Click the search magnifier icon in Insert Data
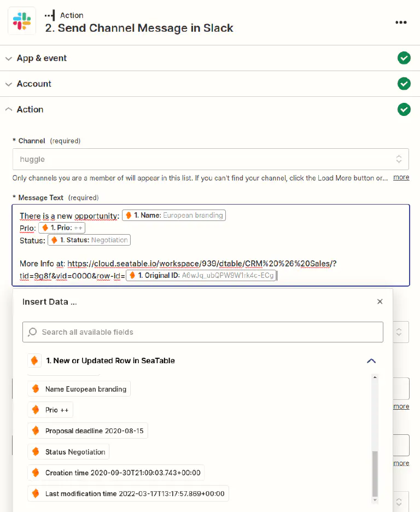 click(33, 332)
